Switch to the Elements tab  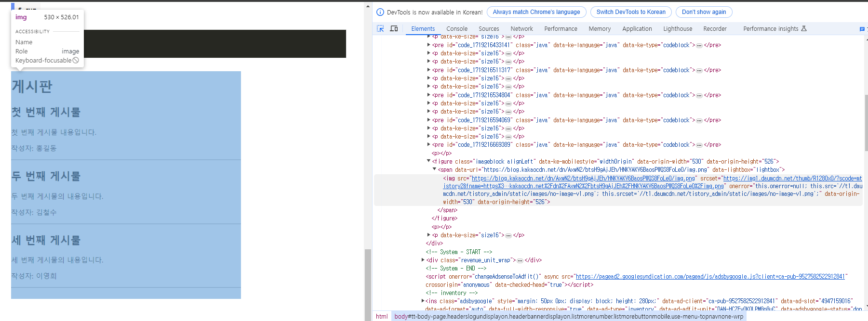[x=423, y=29]
